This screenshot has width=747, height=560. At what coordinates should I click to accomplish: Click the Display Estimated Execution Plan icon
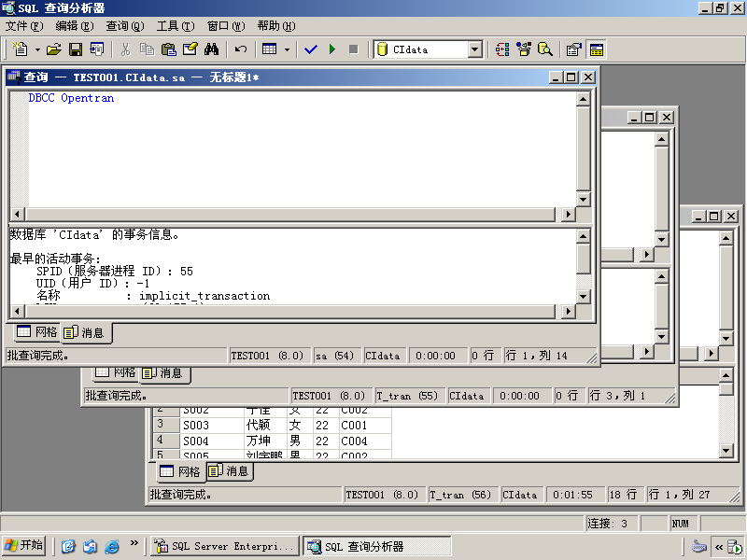502,49
